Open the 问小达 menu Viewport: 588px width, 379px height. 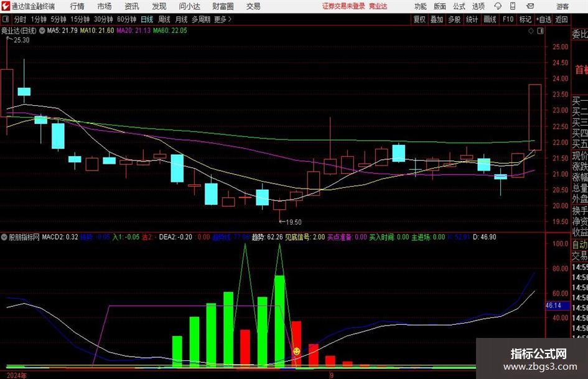[x=189, y=6]
